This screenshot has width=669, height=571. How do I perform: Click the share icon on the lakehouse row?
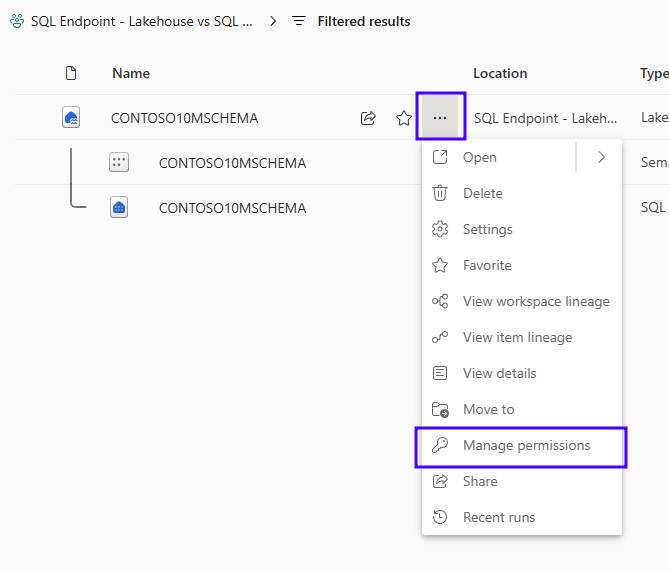(368, 118)
